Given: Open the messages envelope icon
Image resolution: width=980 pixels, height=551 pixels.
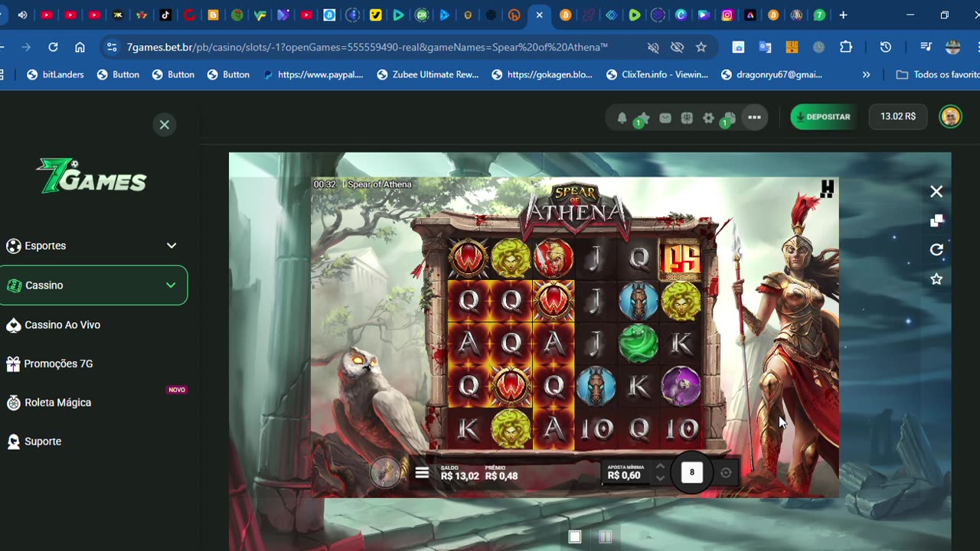Looking at the screenshot, I should [x=665, y=118].
